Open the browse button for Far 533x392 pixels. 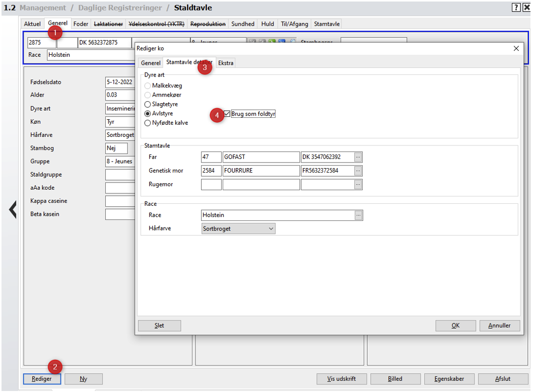(x=358, y=157)
